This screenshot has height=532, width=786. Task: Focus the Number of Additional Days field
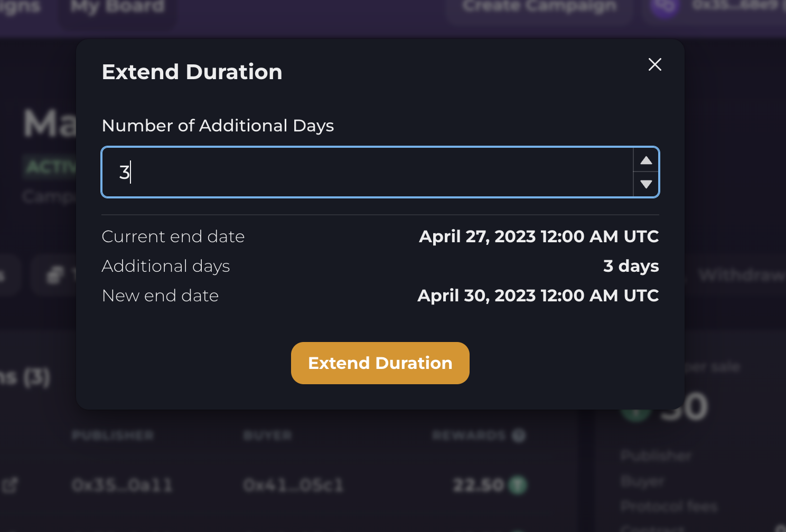(x=368, y=172)
